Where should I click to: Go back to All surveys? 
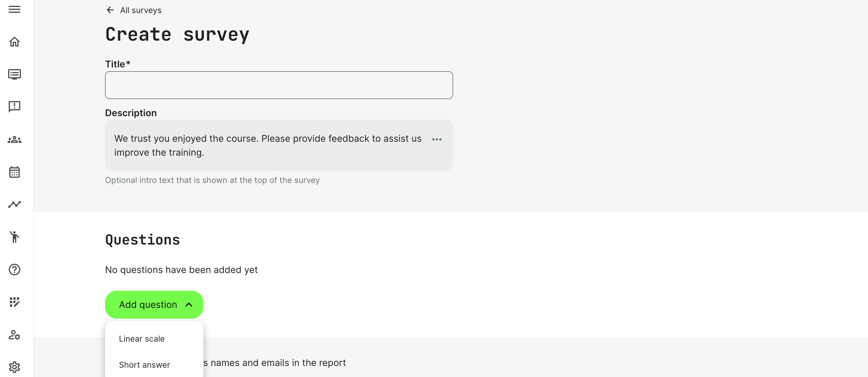140,10
